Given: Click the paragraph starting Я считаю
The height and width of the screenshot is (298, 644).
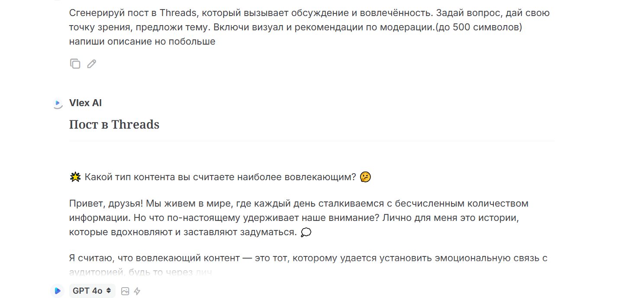Looking at the screenshot, I should coord(308,258).
